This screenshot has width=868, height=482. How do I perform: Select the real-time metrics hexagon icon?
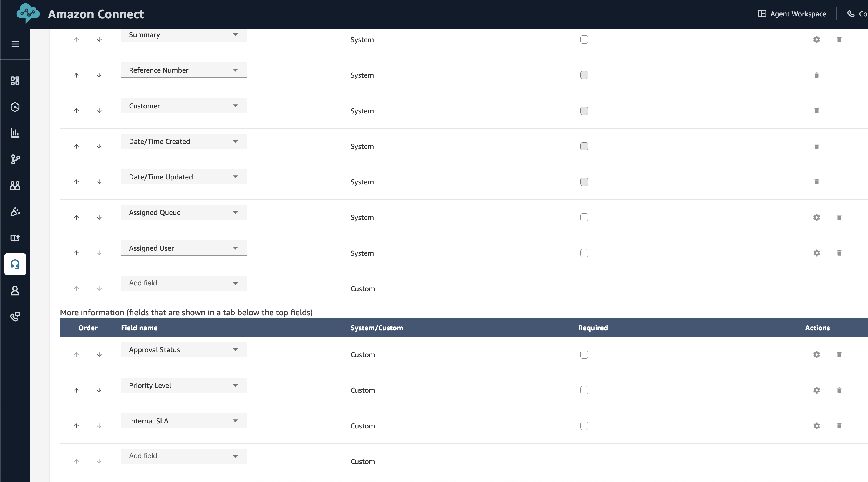click(15, 107)
